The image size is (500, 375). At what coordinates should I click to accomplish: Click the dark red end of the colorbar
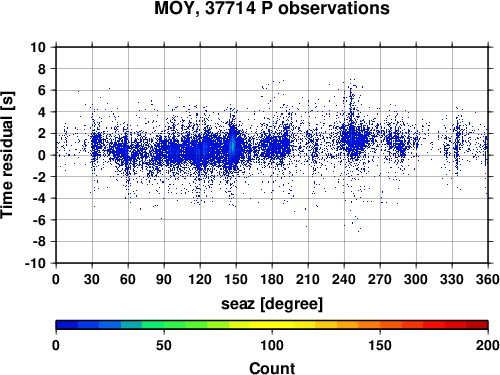pyautogui.click(x=477, y=325)
